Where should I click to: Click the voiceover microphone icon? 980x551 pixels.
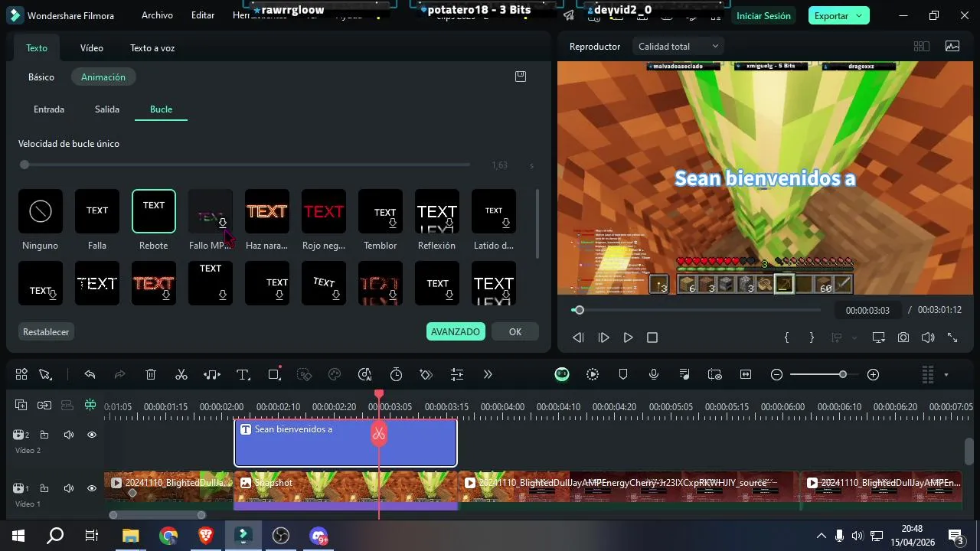654,374
